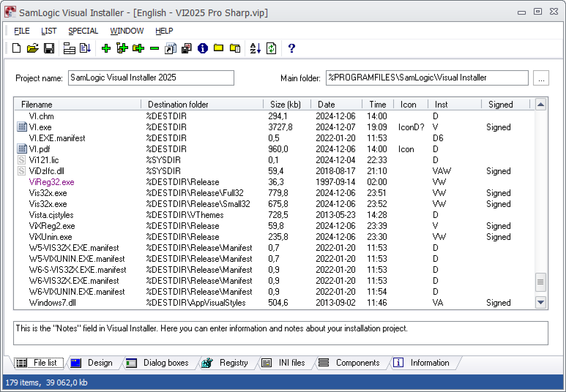Open the HELP menu

(x=164, y=31)
